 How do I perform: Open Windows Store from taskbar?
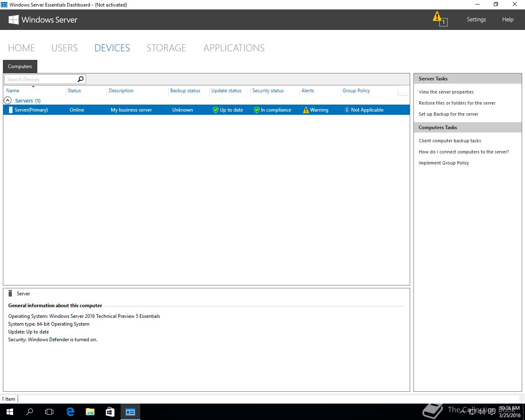point(110,412)
